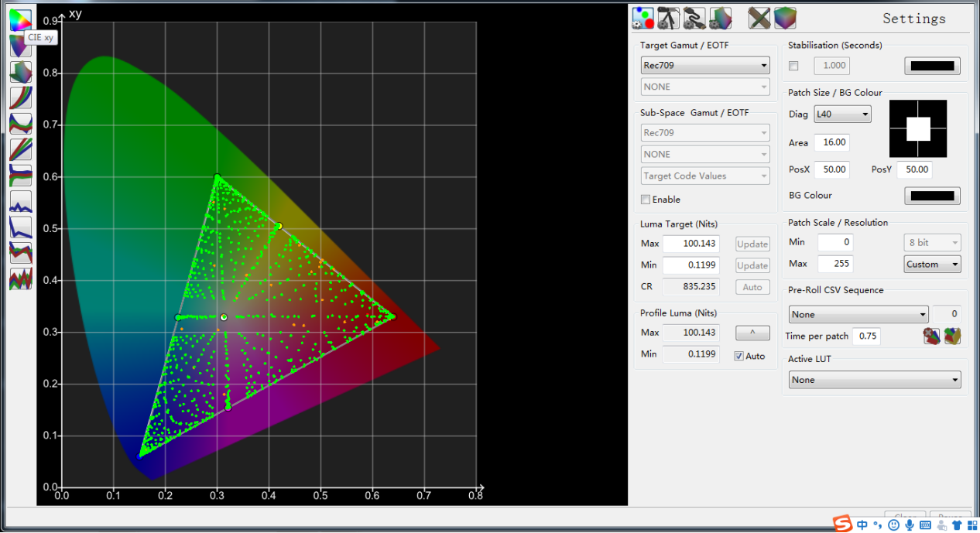This screenshot has width=980, height=533.
Task: Click the Profile Luma caret button
Action: click(752, 333)
